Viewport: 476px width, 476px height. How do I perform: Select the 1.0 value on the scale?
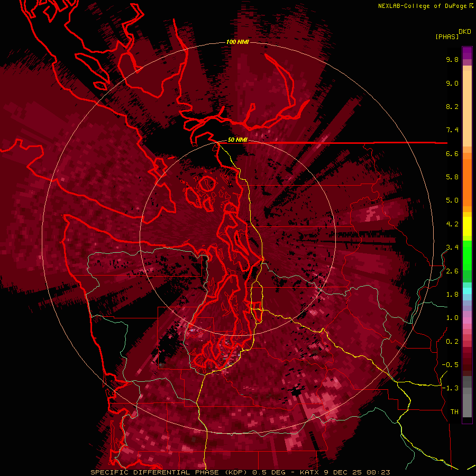[452, 318]
